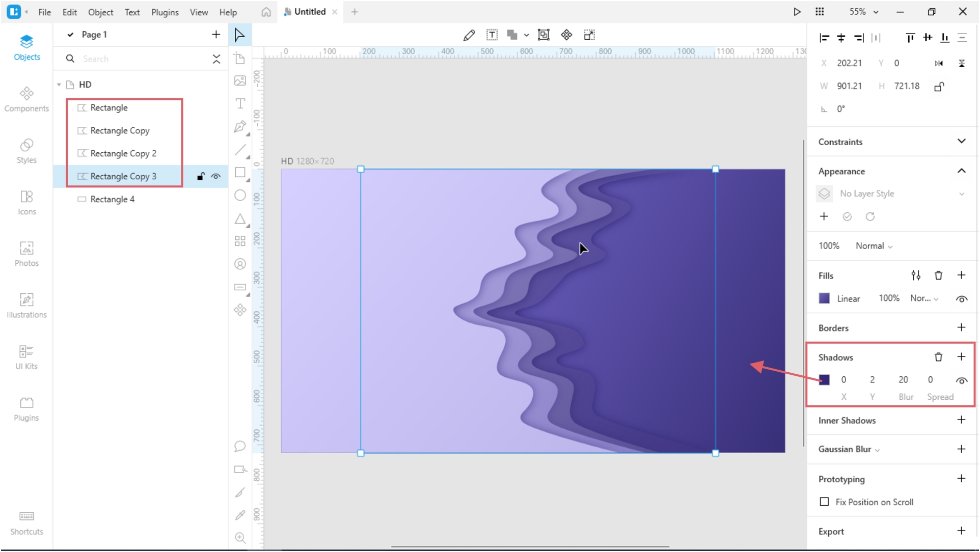The width and height of the screenshot is (980, 552).
Task: Click the linear fill color swatch
Action: [825, 298]
